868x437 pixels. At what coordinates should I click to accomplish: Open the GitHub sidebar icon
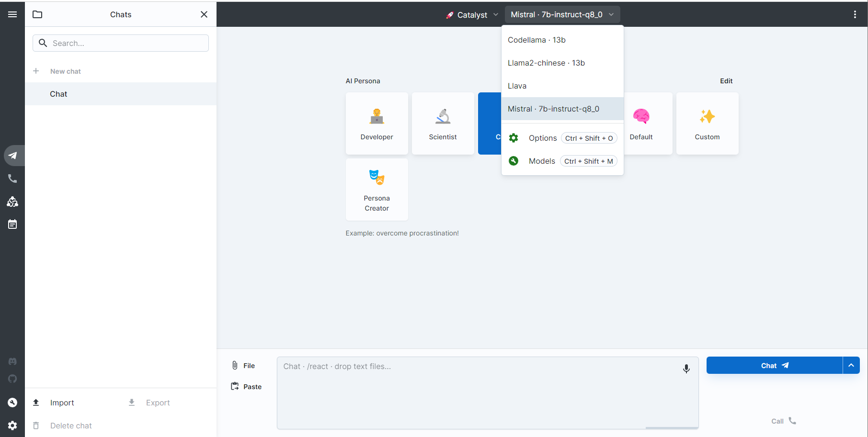pyautogui.click(x=12, y=379)
